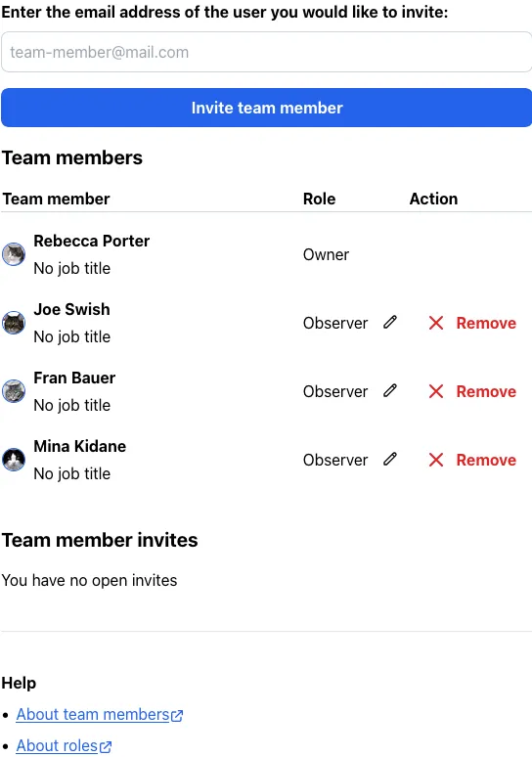532x757 pixels.
Task: Click the red X icon for Joe Swish
Action: pos(436,323)
